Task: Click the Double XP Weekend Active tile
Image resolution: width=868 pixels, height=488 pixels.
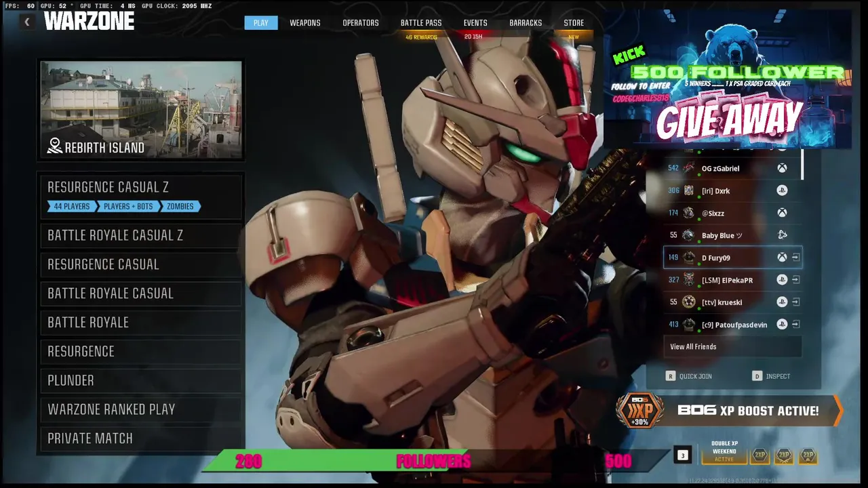Action: (724, 451)
